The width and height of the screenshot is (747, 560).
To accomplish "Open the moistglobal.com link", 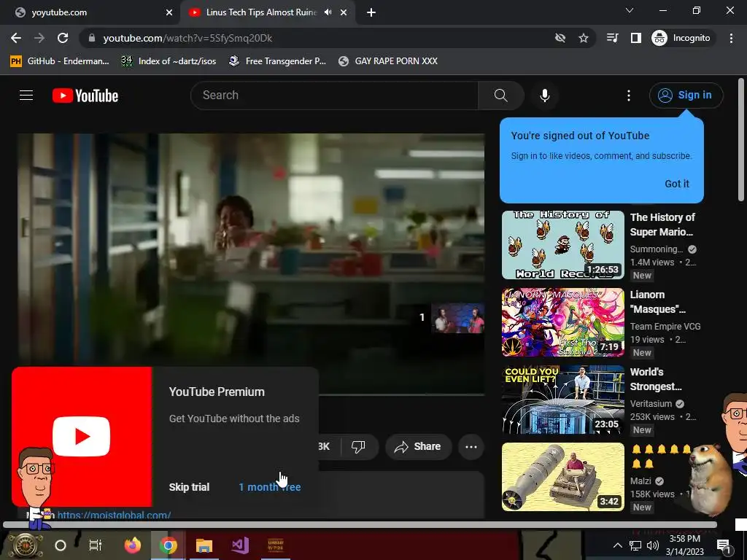I will pyautogui.click(x=114, y=516).
